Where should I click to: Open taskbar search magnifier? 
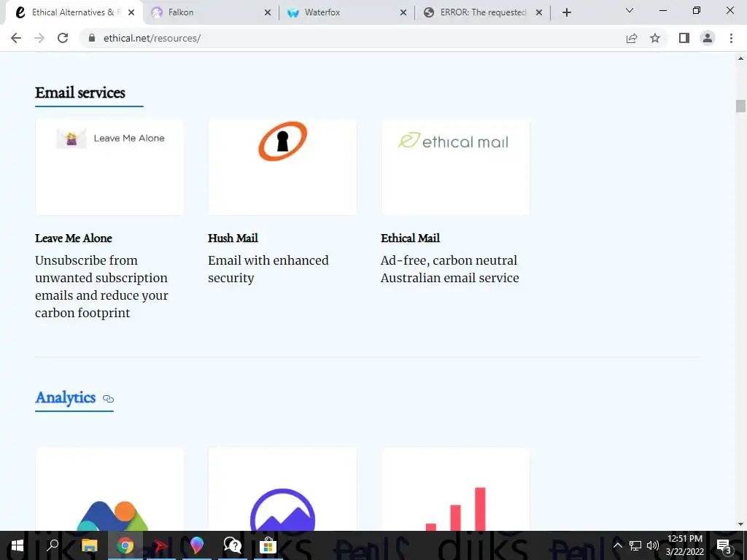click(x=53, y=545)
